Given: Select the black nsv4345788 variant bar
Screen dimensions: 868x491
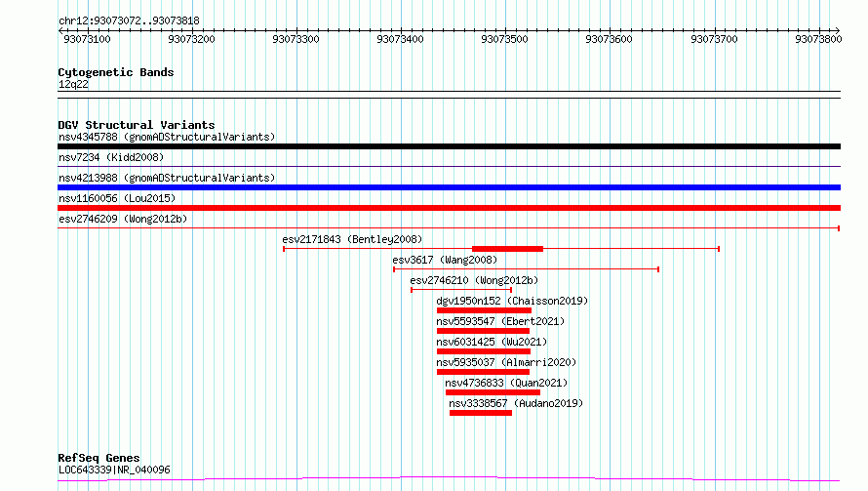Looking at the screenshot, I should tap(449, 146).
